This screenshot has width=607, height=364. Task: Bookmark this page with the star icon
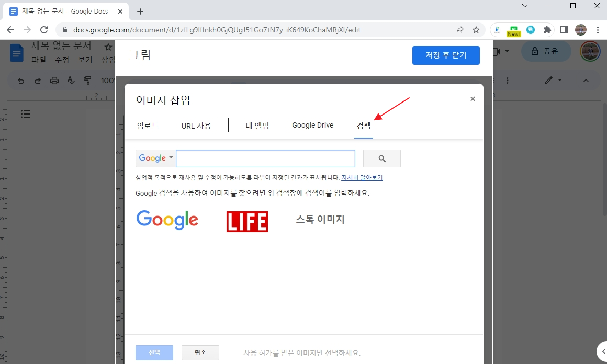pyautogui.click(x=476, y=30)
